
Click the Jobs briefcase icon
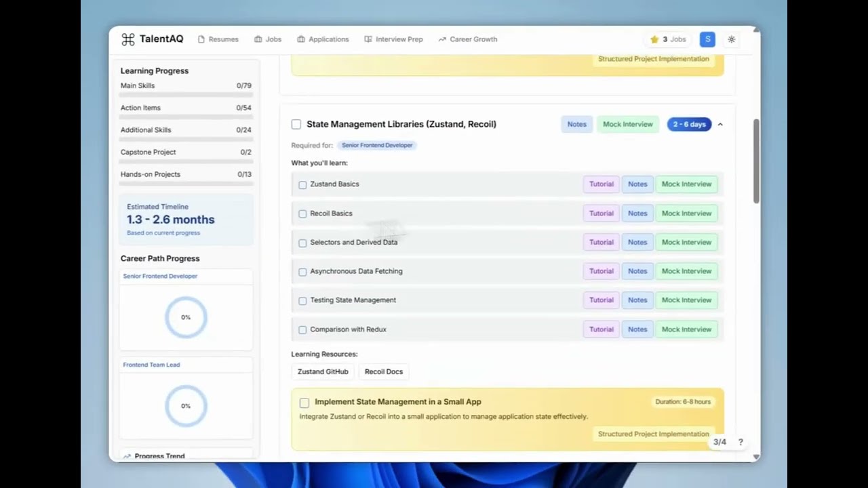point(258,39)
